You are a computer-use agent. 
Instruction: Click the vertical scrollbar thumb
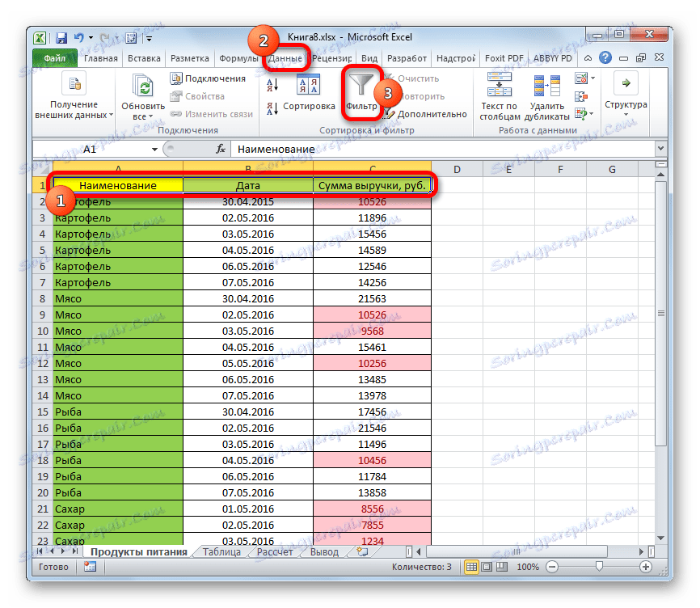click(x=660, y=313)
